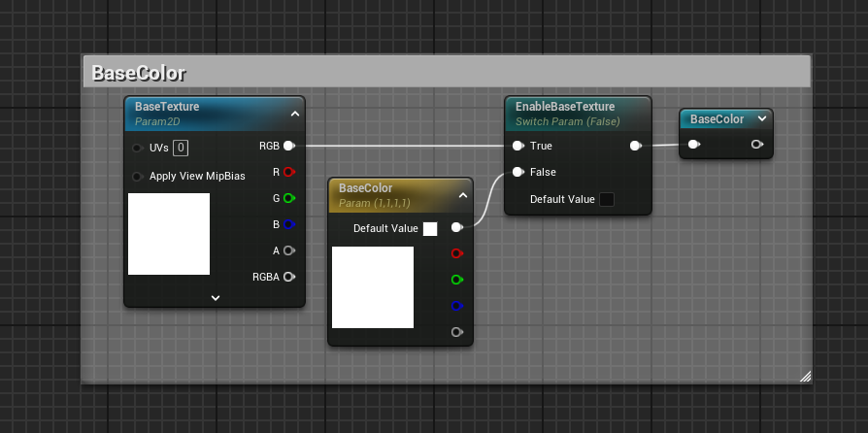The image size is (868, 433).
Task: Click the RGB output pin of BaseTexture
Action: click(x=289, y=146)
